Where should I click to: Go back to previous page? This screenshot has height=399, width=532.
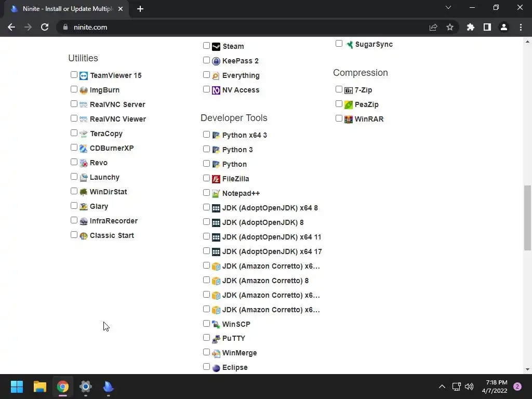(11, 27)
